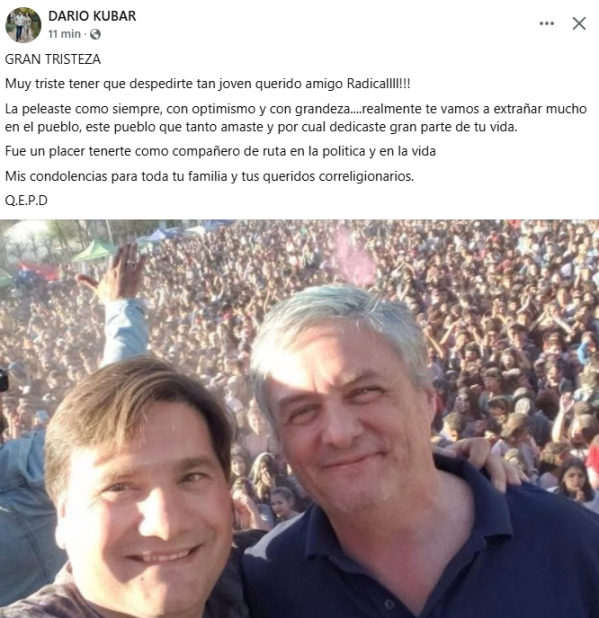Click the 'GRAN TRISTEZA' heading text
Viewport: 599px width, 618px height.
click(x=53, y=59)
